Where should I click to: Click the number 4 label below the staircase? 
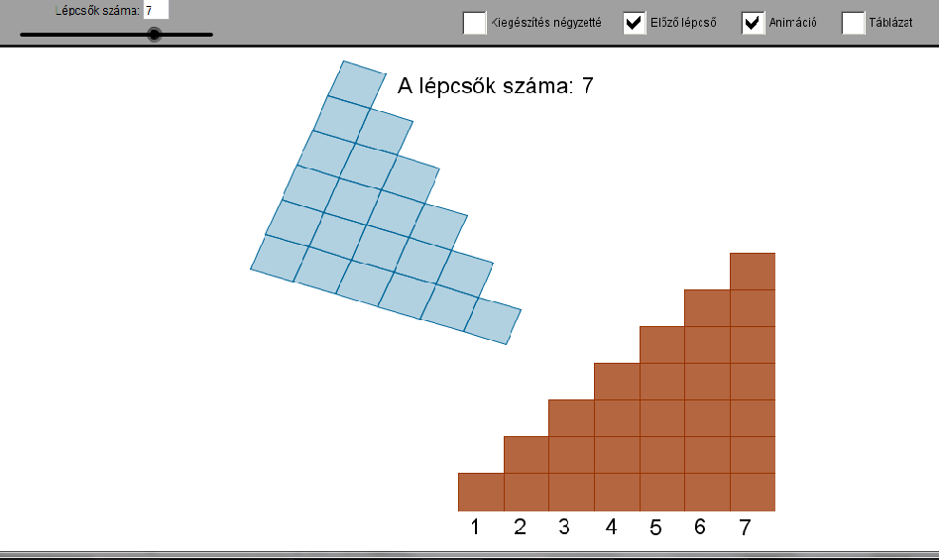[x=611, y=527]
